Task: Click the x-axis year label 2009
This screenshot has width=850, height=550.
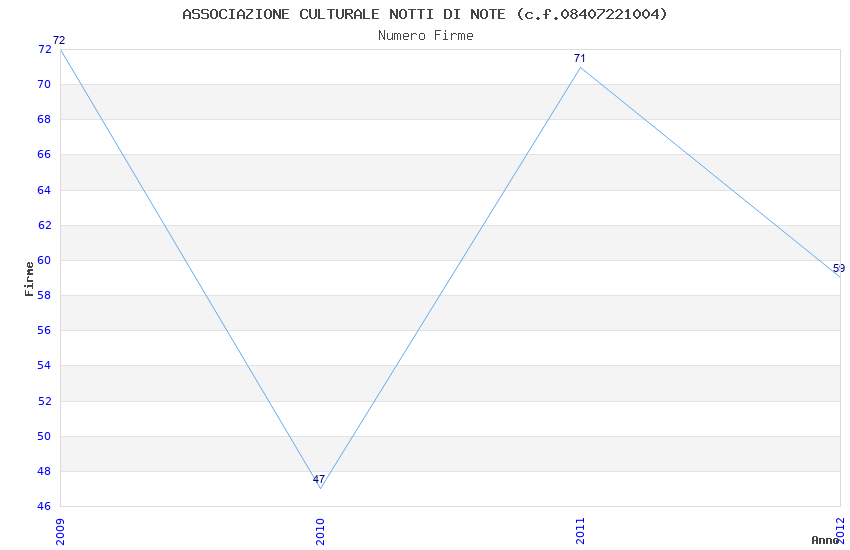Action: click(60, 532)
